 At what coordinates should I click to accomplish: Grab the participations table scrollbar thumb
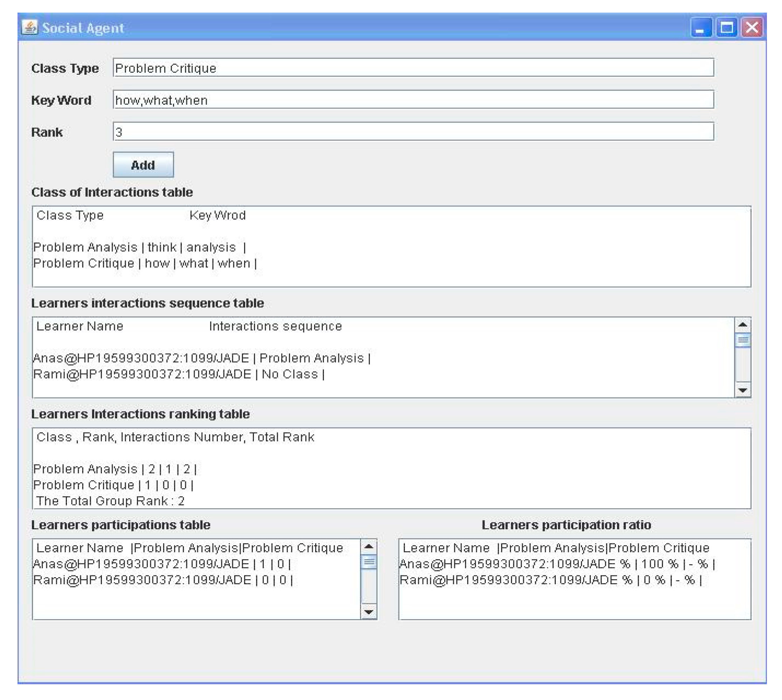click(369, 562)
